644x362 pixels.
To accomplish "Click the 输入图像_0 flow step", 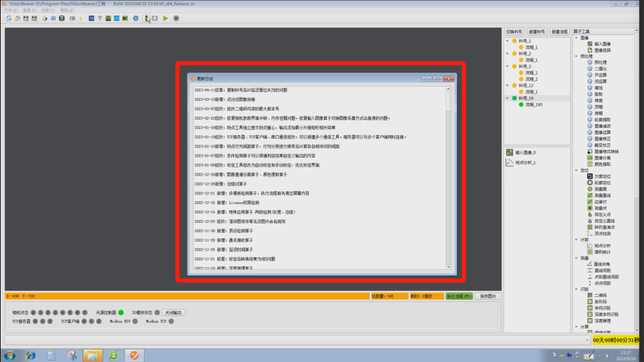I will [x=526, y=153].
